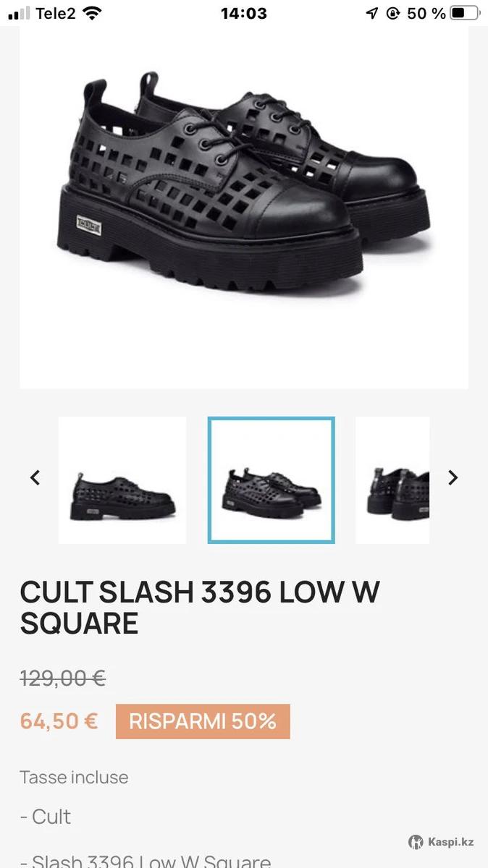The image size is (488, 868).
Task: Tap the battery indicator icon
Action: (465, 13)
